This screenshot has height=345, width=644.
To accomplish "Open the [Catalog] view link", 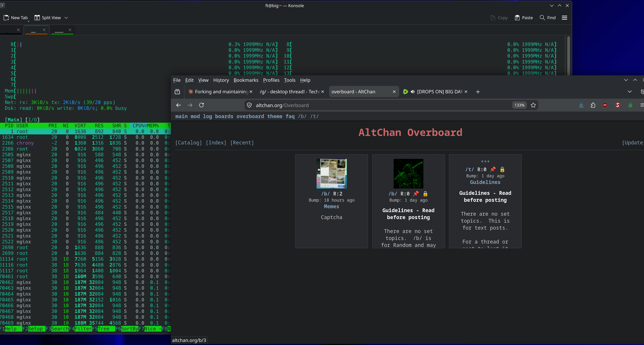I will tap(189, 143).
